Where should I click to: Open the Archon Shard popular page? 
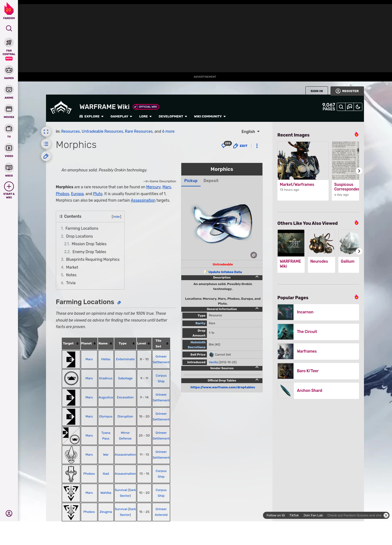click(318, 391)
